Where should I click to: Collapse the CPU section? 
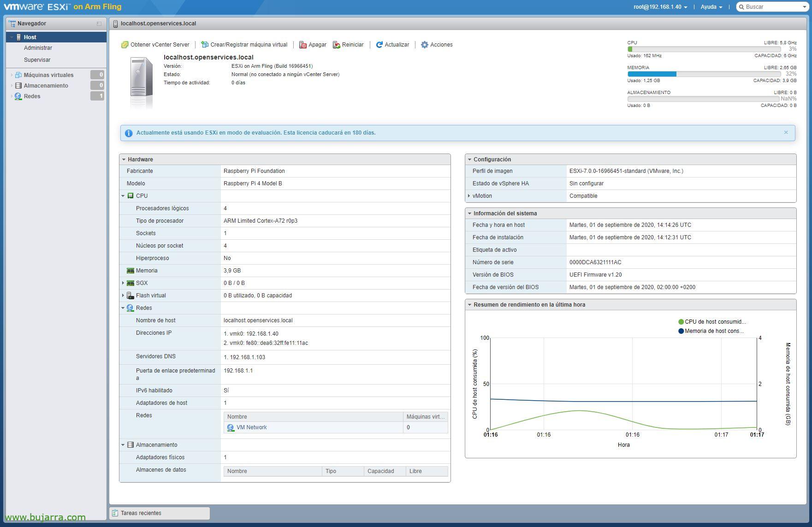pyautogui.click(x=123, y=196)
